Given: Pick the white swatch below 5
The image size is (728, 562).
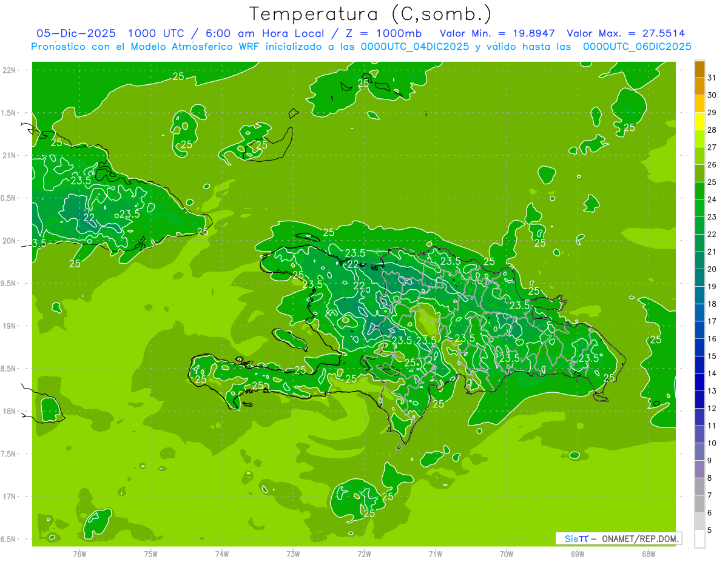Looking at the screenshot, I should point(699,538).
